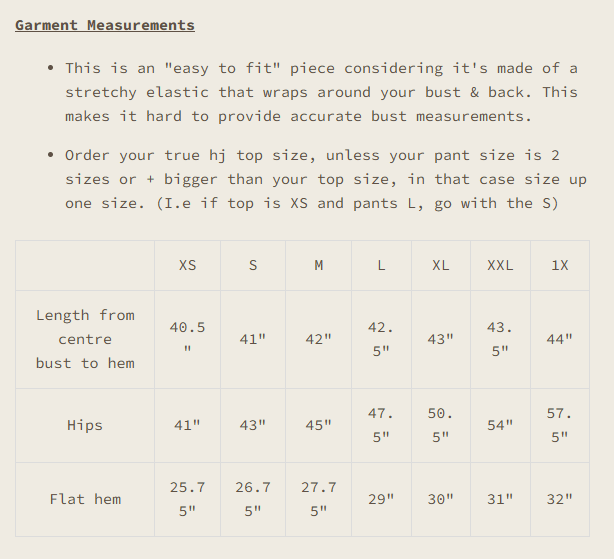Select the M size column header
The width and height of the screenshot is (614, 559).
pyautogui.click(x=318, y=265)
